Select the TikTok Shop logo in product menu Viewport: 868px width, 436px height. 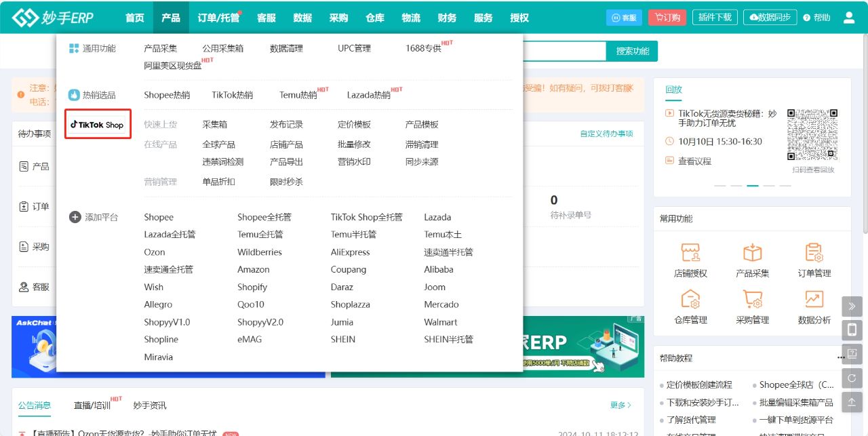point(98,125)
